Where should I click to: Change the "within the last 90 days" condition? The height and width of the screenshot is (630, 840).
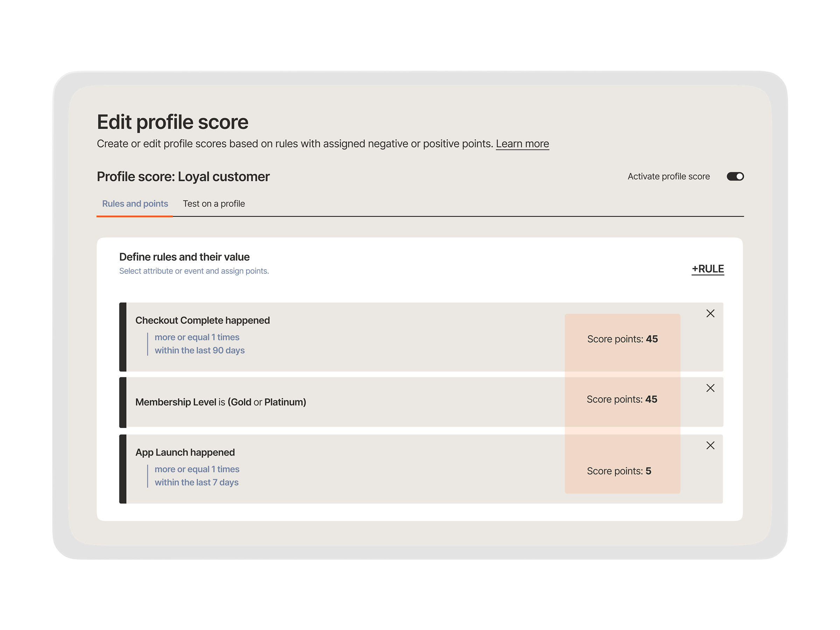(199, 350)
